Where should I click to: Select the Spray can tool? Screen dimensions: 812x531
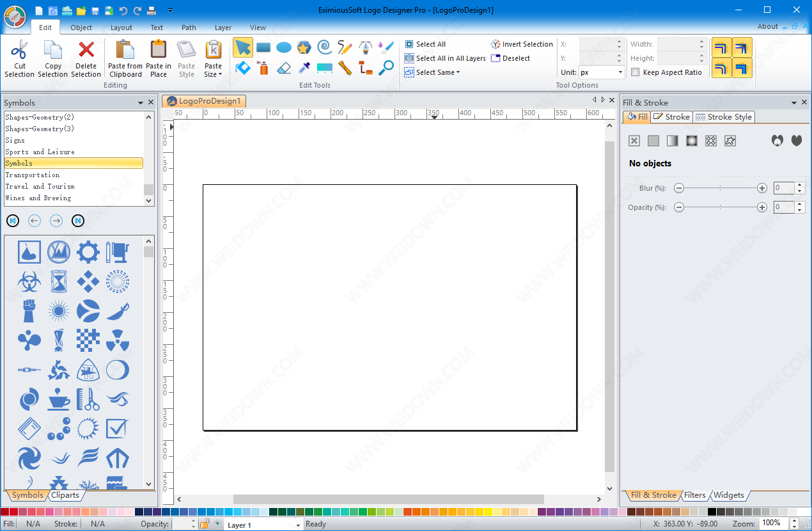point(263,67)
